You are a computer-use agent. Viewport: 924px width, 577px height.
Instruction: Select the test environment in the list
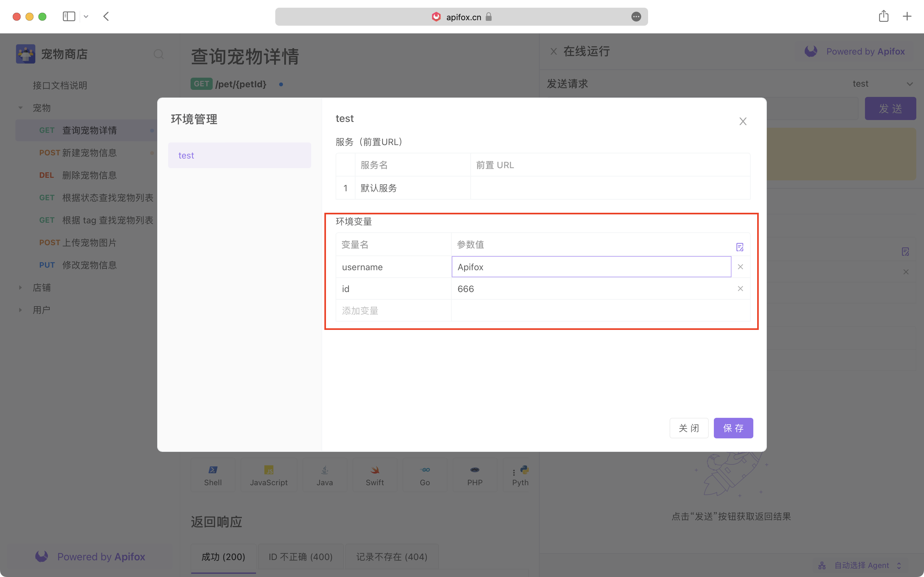[x=239, y=155]
